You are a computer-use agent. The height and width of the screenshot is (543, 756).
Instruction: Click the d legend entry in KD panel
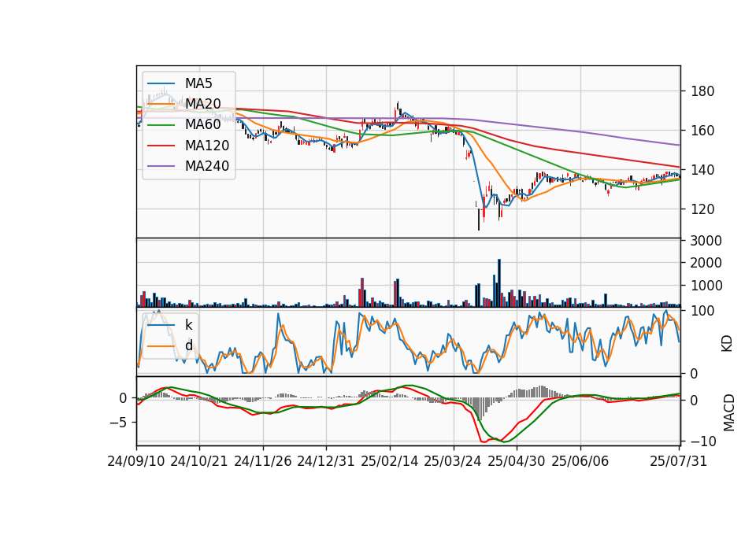click(x=189, y=345)
